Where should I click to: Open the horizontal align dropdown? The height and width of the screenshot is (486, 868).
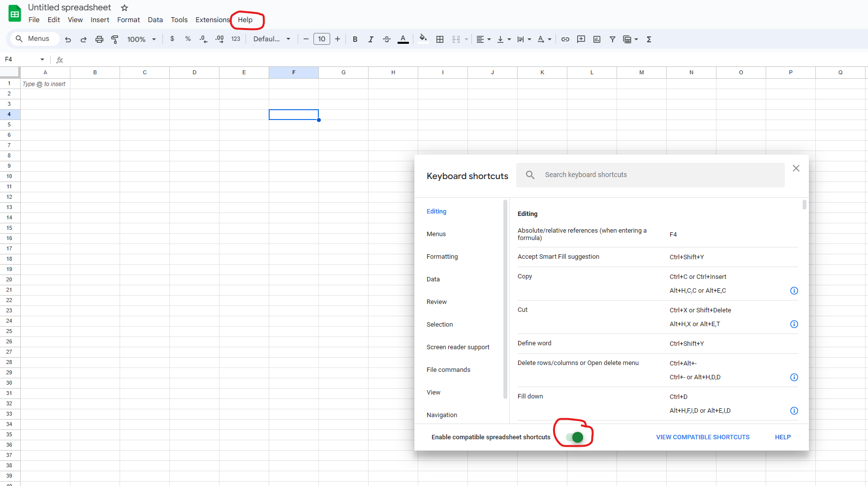(484, 39)
